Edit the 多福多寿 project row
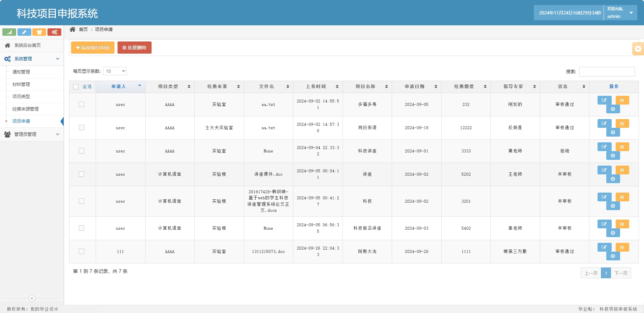The image size is (644, 313). pyautogui.click(x=604, y=100)
